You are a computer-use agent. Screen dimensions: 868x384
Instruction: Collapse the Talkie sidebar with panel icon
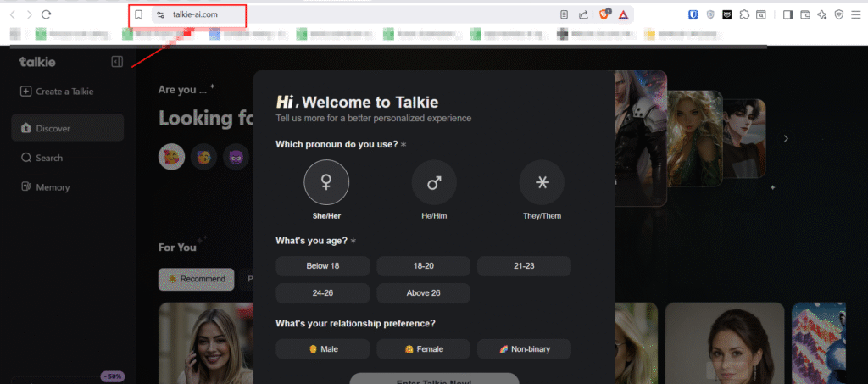pyautogui.click(x=117, y=61)
